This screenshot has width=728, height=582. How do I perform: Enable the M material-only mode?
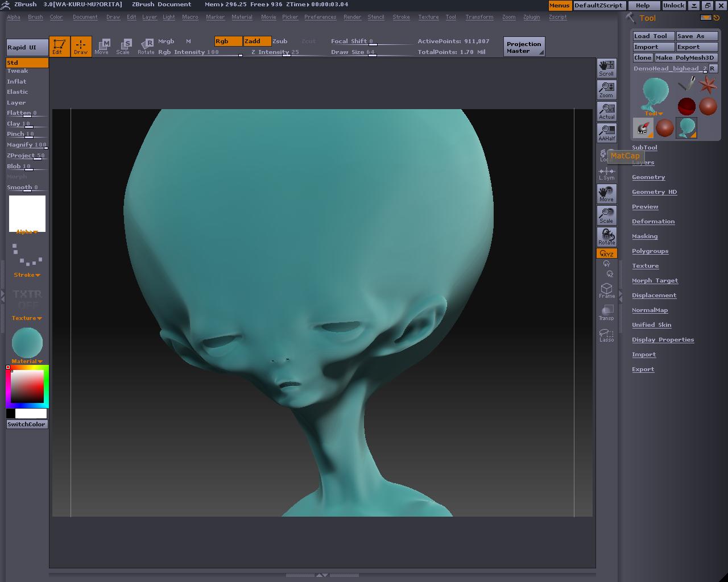pyautogui.click(x=188, y=41)
